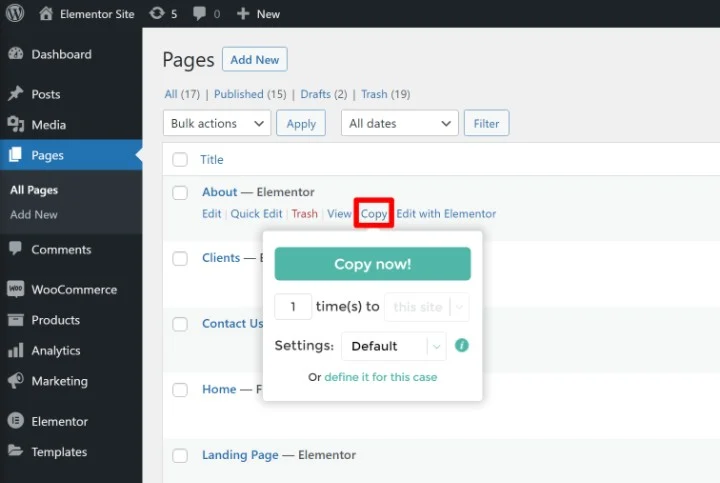Viewport: 720px width, 483px height.
Task: Click the Products archive box icon
Action: pyautogui.click(x=16, y=320)
